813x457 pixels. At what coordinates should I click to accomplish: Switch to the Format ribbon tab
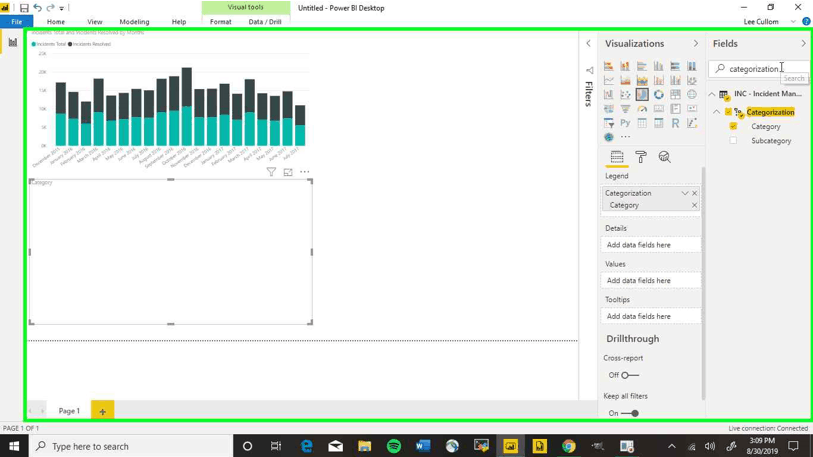[x=220, y=22]
